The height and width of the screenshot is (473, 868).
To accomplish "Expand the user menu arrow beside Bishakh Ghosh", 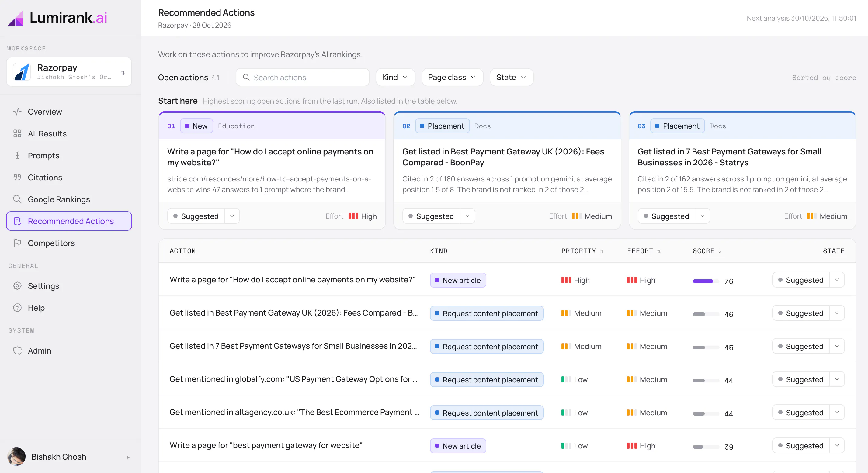I will click(x=128, y=457).
